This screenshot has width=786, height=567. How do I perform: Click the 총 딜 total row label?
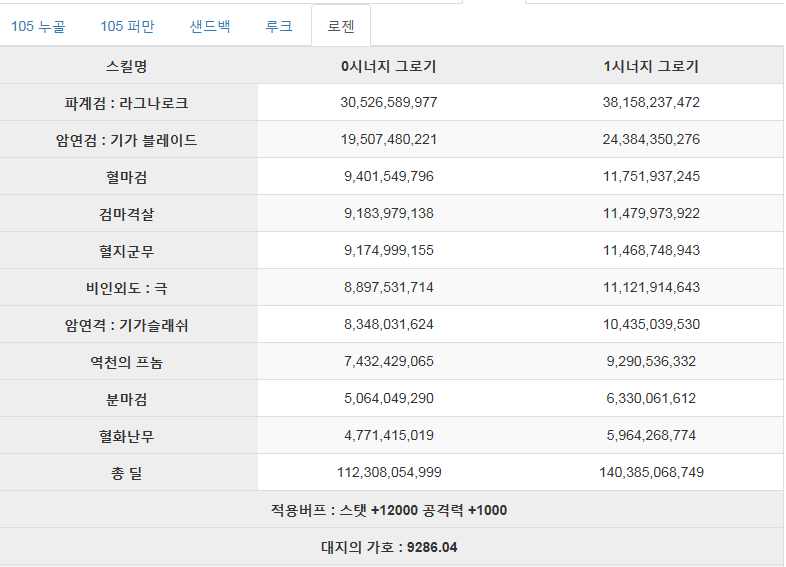[126, 473]
